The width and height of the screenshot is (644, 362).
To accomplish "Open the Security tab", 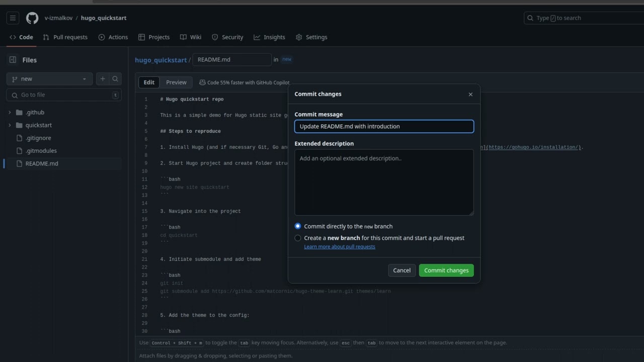I will [227, 37].
